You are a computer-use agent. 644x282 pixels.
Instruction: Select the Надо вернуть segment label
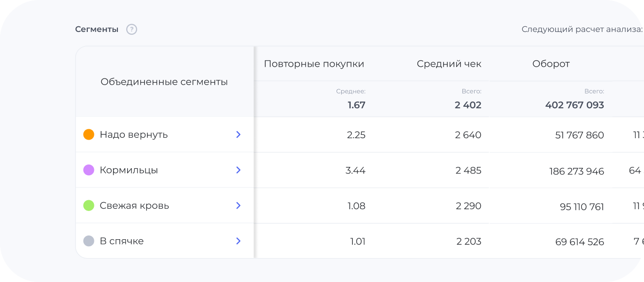coord(134,135)
